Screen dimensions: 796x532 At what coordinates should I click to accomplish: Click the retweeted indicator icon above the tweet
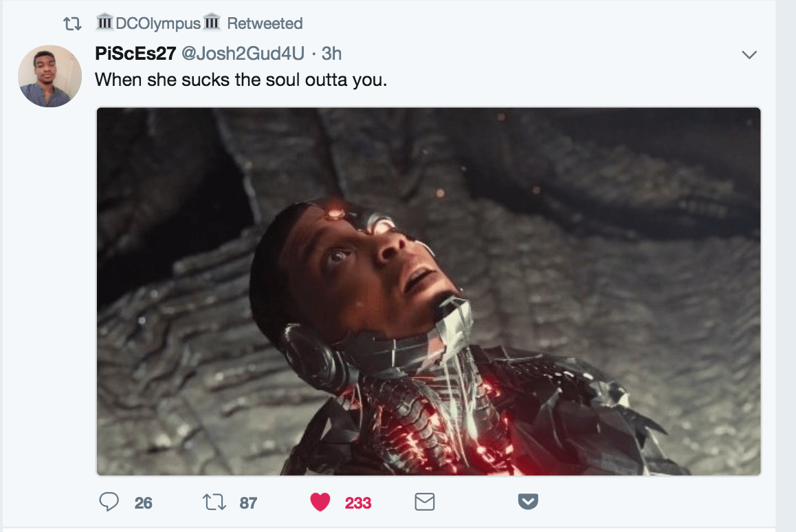(72, 24)
